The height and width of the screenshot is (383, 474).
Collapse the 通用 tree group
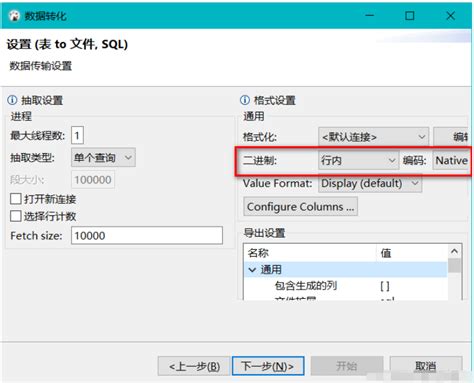252,269
